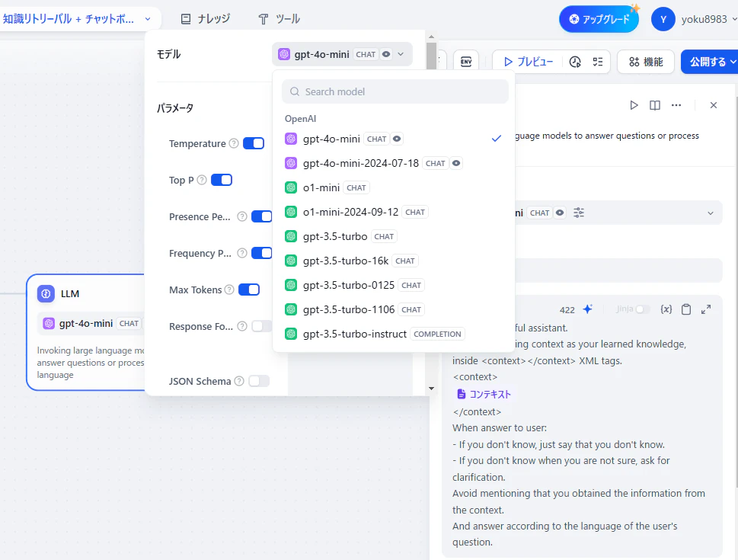
Task: Open the ツール tools tab
Action: pos(279,19)
